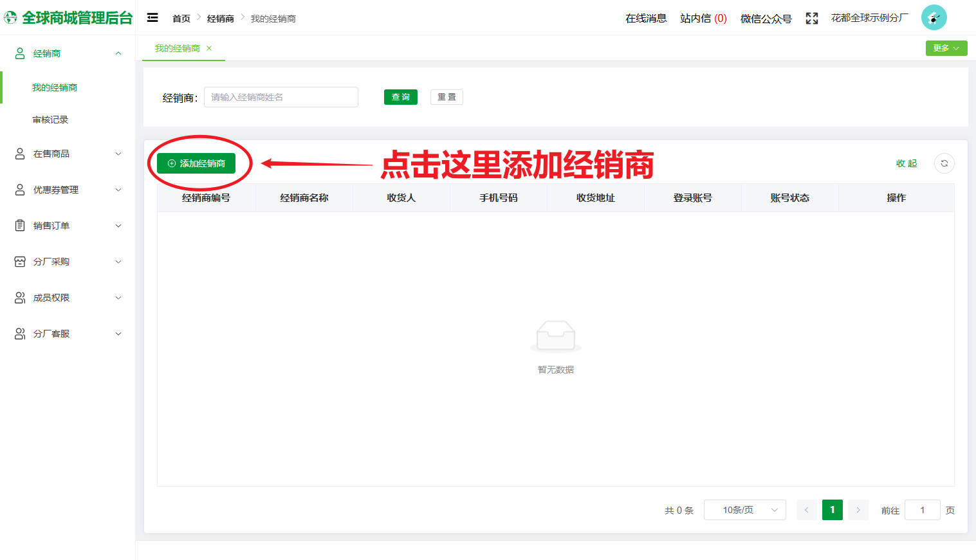
Task: Open the sidebar hamburger menu
Action: click(x=152, y=17)
